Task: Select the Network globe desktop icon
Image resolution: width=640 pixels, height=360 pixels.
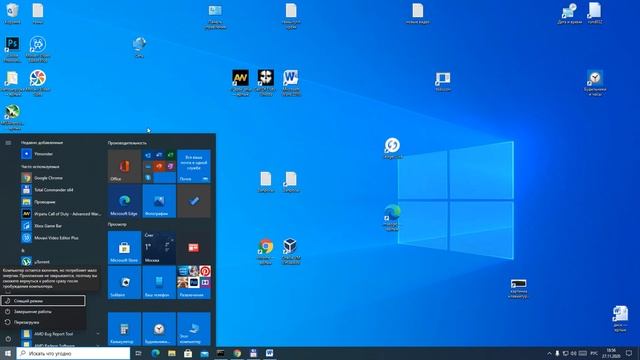Action: [x=139, y=47]
